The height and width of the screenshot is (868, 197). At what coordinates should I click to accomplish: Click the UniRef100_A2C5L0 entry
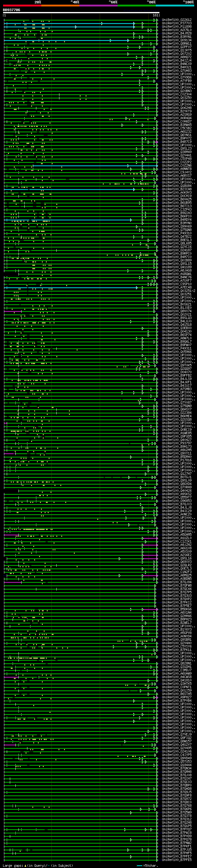pyautogui.click(x=177, y=30)
